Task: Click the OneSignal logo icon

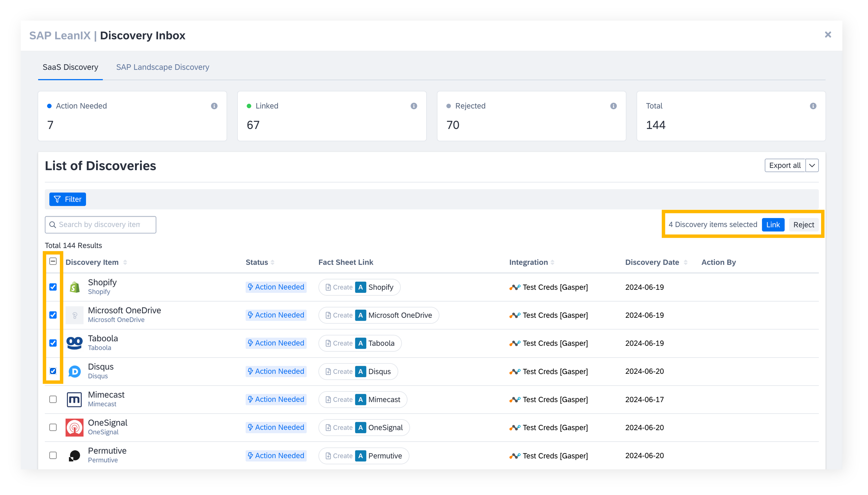Action: (x=75, y=427)
